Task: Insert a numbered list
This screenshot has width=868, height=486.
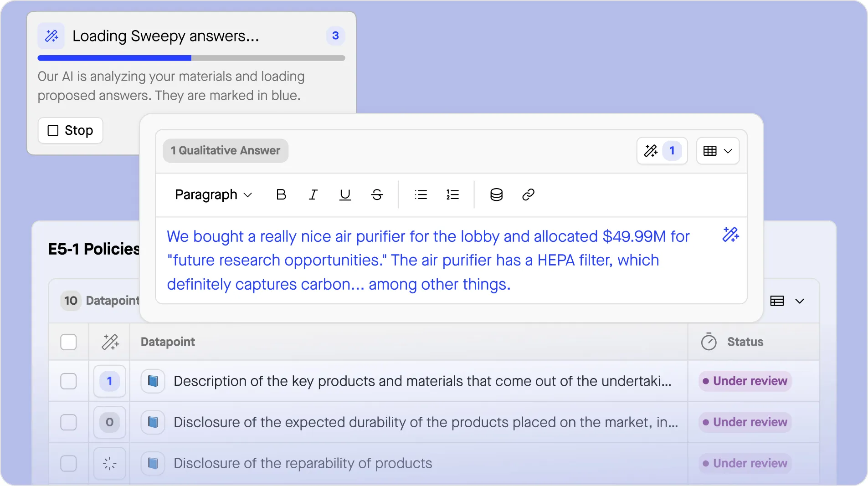Action: (x=452, y=195)
